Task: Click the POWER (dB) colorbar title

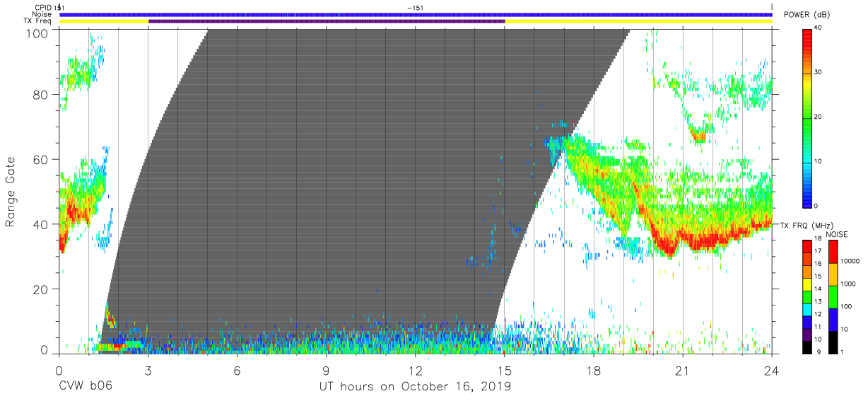Action: click(808, 16)
